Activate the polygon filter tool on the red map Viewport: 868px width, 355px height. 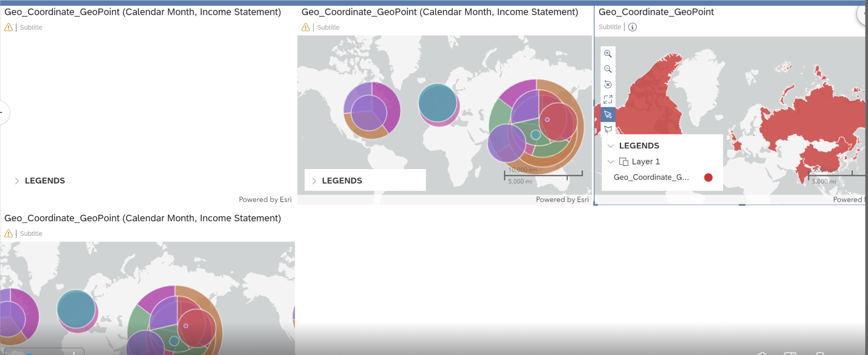(608, 129)
